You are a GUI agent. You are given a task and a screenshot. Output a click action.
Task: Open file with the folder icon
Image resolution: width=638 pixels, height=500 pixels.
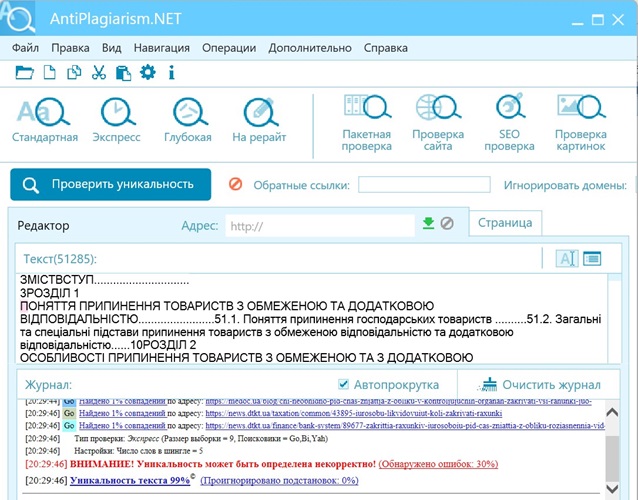click(x=24, y=73)
